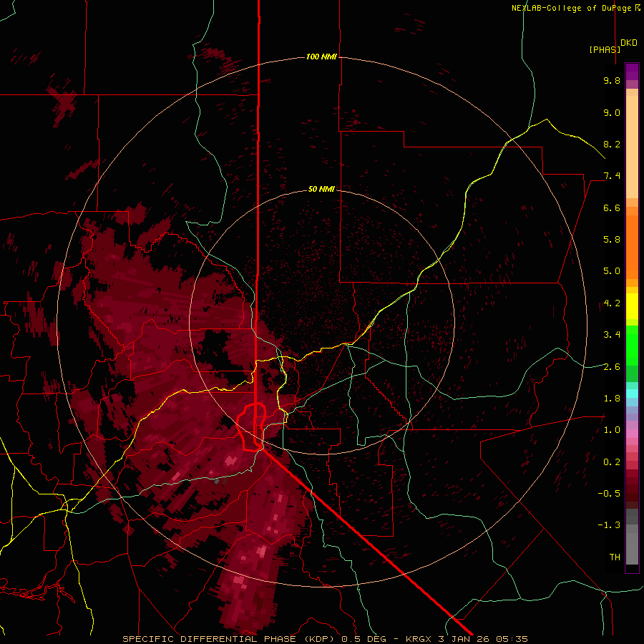Select the 5.8 value on the color scale
Screen dimensions: 644x644
point(612,240)
